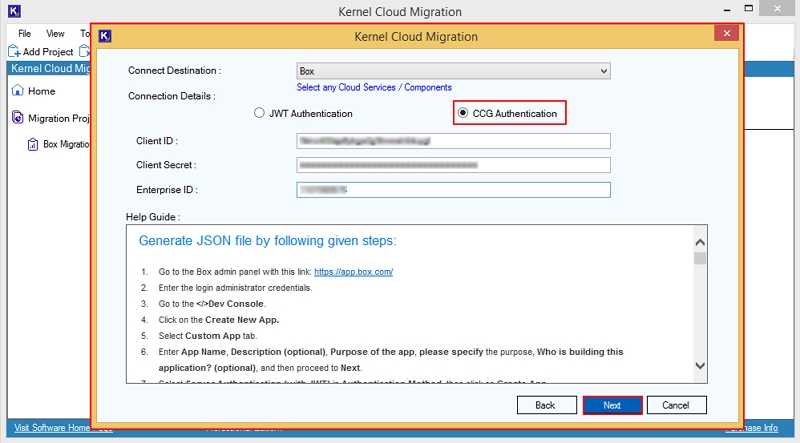Select Home in the sidebar
This screenshot has height=443, width=800.
click(x=41, y=91)
